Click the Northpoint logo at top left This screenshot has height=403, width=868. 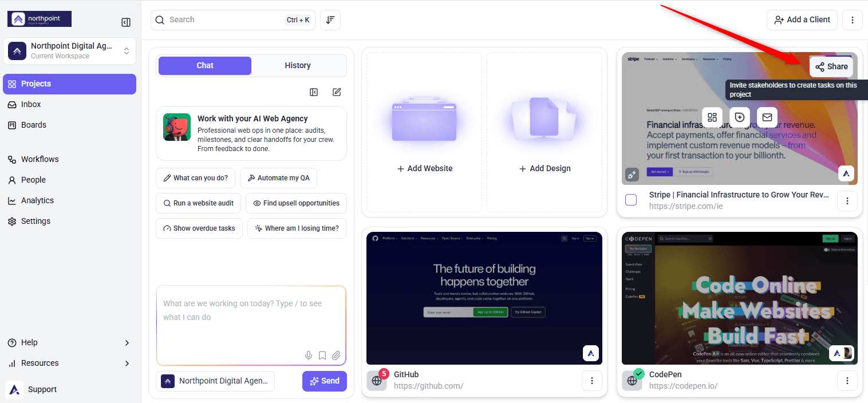pyautogui.click(x=40, y=19)
